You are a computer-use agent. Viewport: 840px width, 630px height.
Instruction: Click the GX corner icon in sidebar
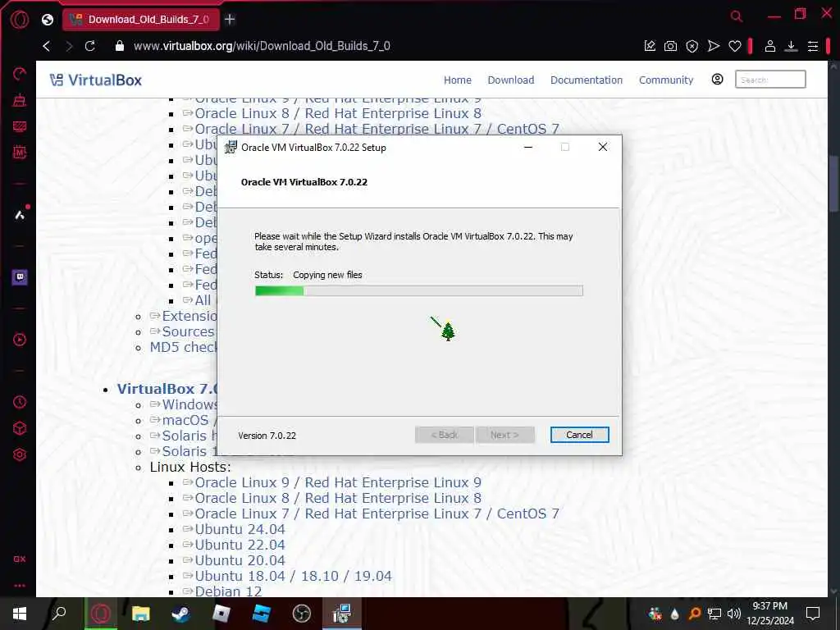coord(20,559)
